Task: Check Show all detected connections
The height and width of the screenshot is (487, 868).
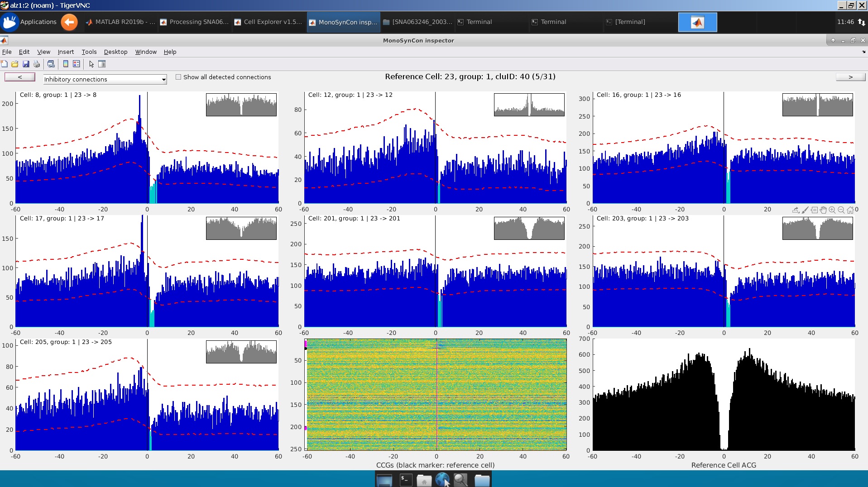Action: 178,77
